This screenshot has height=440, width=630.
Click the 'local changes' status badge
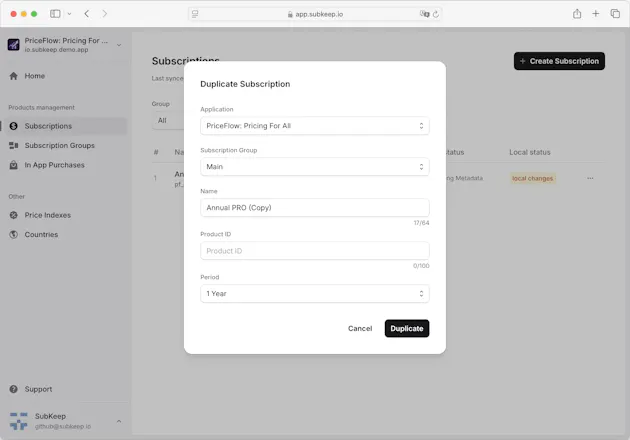(x=532, y=178)
